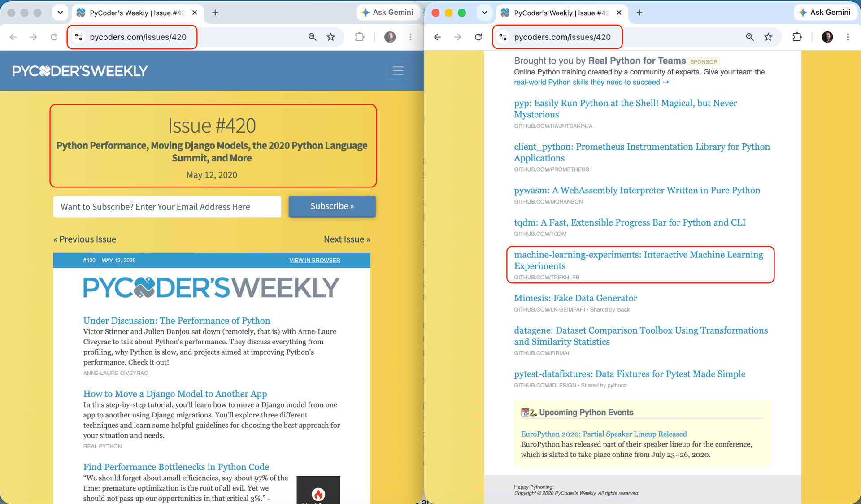The height and width of the screenshot is (504, 861).
Task: Click the Hackfire flame thumbnail image
Action: point(318,490)
